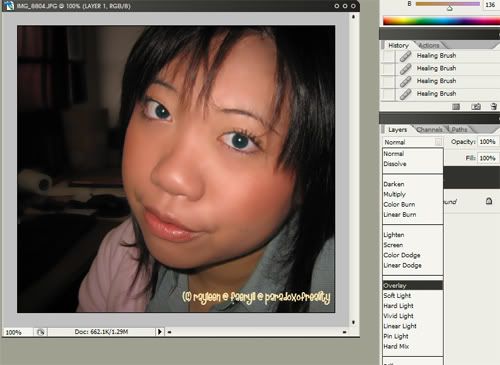Image resolution: width=500 pixels, height=365 pixels.
Task: Set history brush source on first Healing Brush row
Action: (x=388, y=56)
